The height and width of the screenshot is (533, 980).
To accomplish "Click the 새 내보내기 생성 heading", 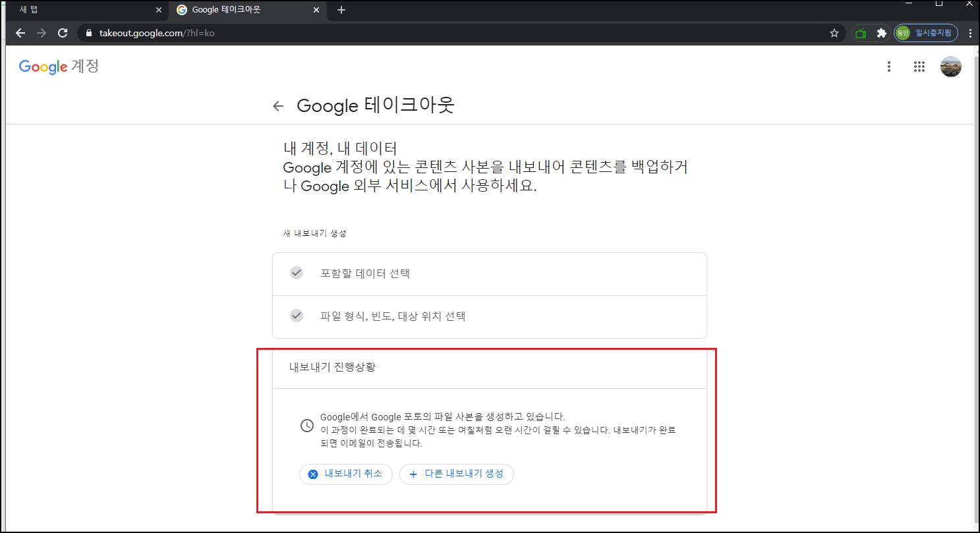I will 315,234.
